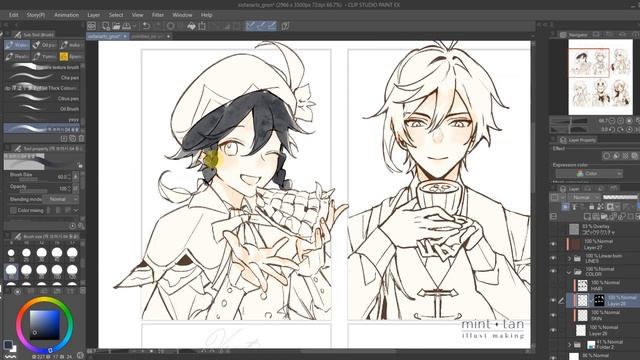Viewport: 640px width, 360px height.
Task: Select brush size preset 70
Action: (26, 270)
